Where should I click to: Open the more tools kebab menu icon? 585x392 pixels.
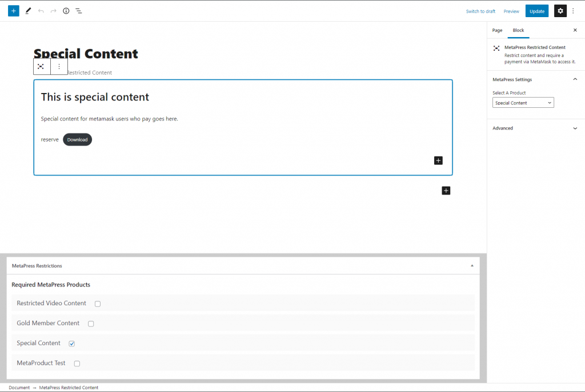pyautogui.click(x=573, y=10)
